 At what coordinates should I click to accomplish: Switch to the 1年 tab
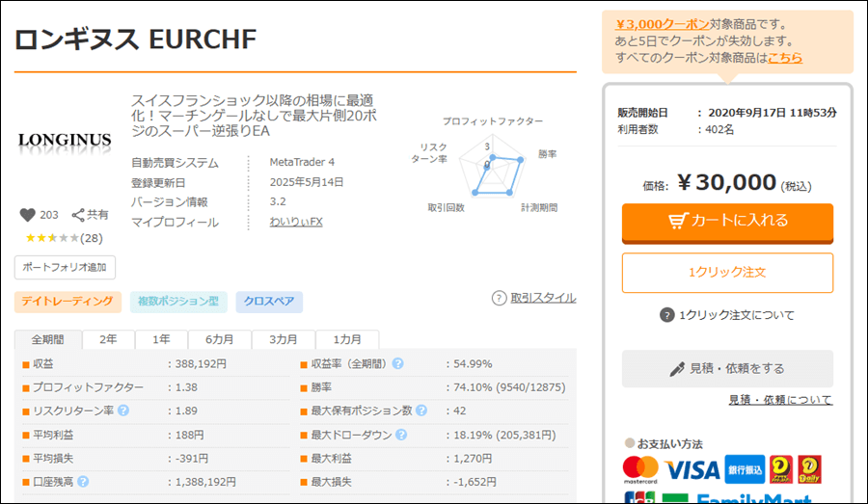(x=161, y=340)
